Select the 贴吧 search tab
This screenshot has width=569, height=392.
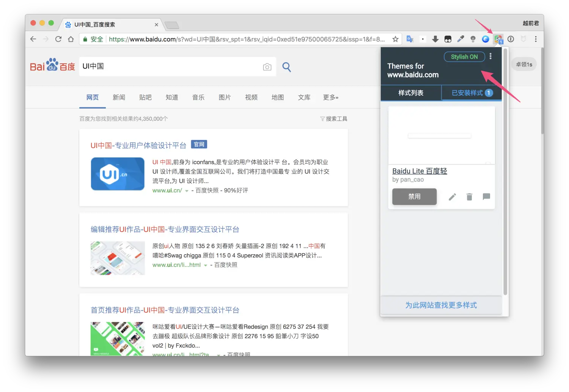145,98
